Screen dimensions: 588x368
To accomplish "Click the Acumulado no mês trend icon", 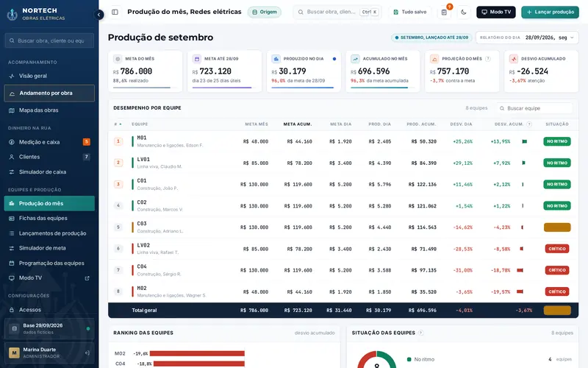I will (355, 59).
